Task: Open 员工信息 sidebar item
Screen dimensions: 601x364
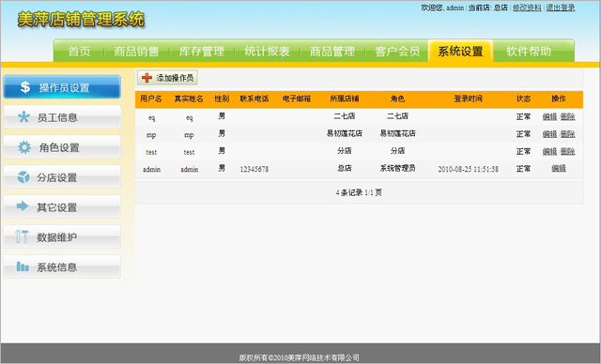Action: tap(62, 116)
